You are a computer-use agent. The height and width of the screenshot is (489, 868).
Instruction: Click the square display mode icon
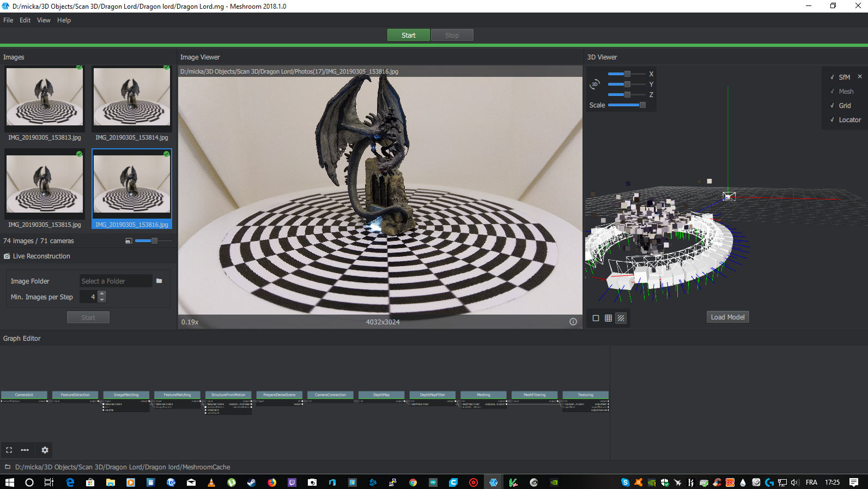pyautogui.click(x=596, y=318)
